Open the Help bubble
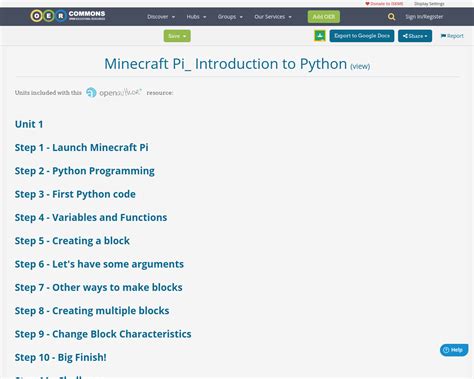Screen dimensions: 474x379 click(454, 350)
